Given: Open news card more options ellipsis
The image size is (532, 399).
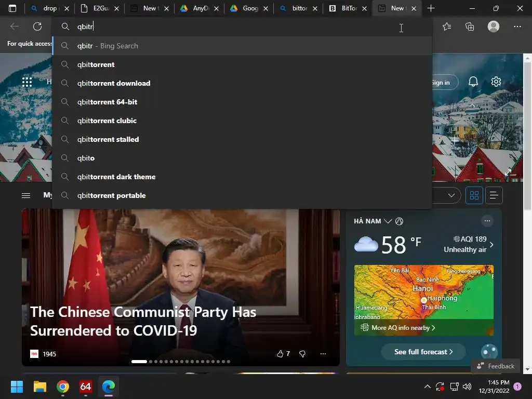Looking at the screenshot, I should [x=323, y=354].
